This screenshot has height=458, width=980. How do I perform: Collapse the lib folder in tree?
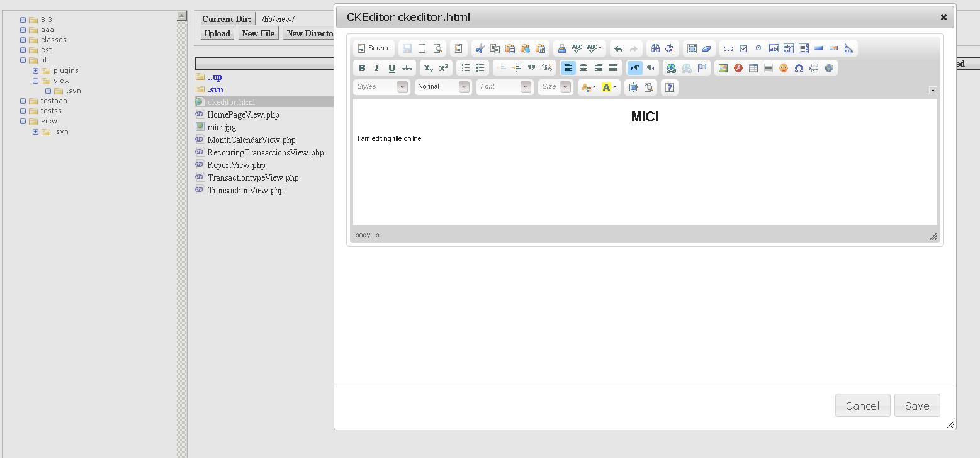point(23,60)
